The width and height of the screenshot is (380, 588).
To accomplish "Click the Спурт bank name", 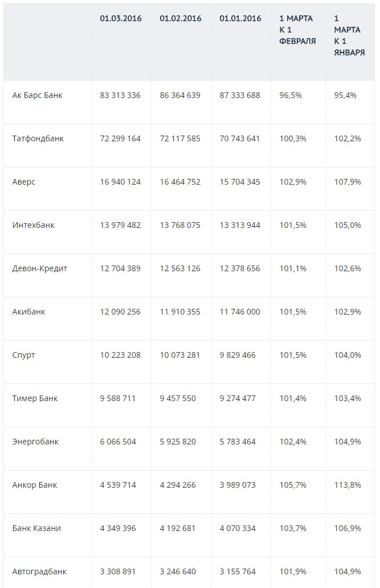I will click(24, 355).
